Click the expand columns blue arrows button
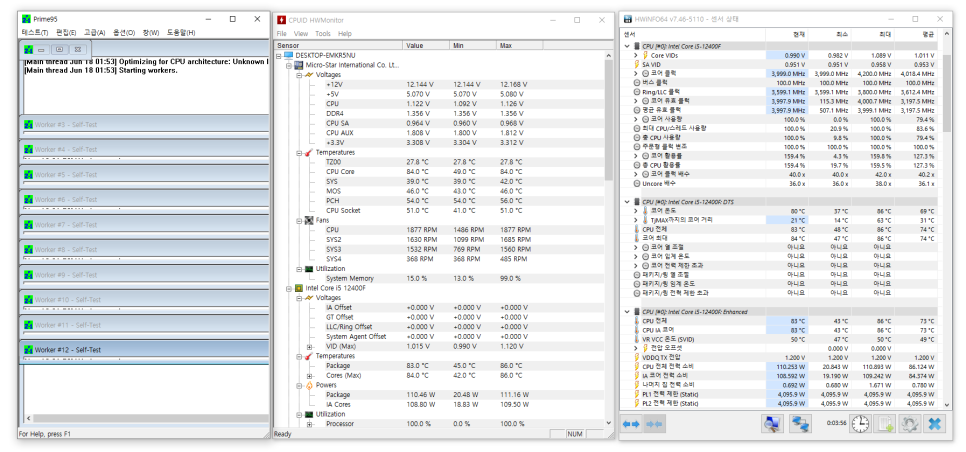 [x=631, y=424]
